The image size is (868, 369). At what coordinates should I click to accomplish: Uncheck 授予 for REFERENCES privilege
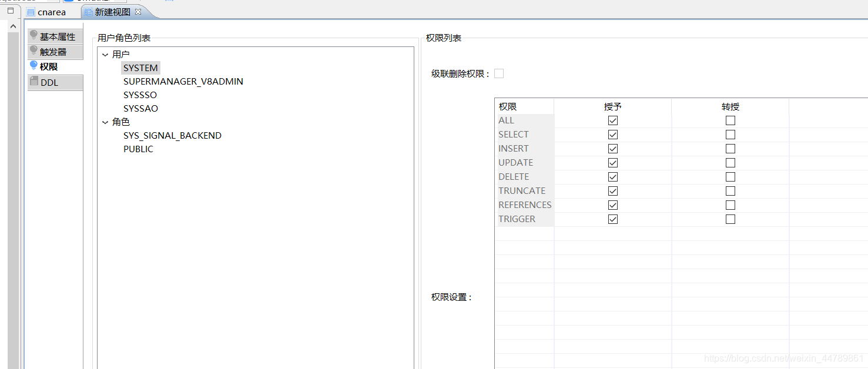coord(613,205)
